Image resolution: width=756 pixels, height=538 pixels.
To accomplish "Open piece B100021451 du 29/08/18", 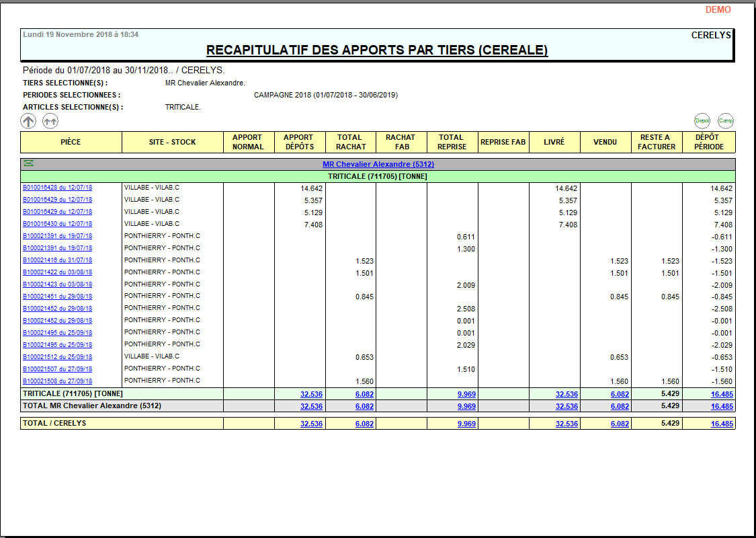I will click(x=58, y=297).
